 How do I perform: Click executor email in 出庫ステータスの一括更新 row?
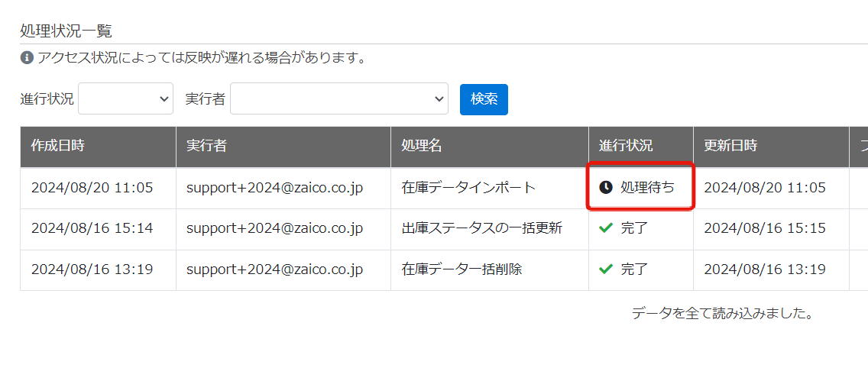[x=274, y=228]
